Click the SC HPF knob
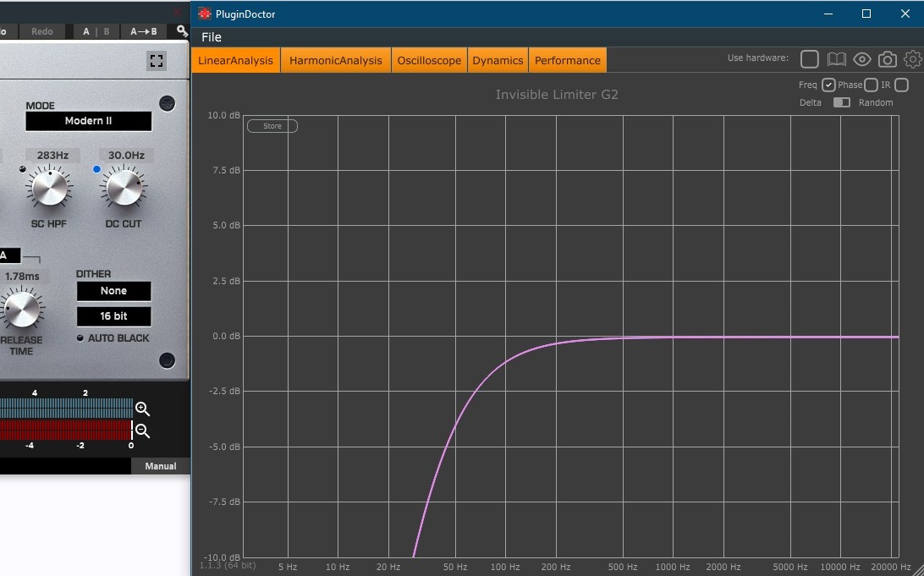Screen dimensions: 924x576 (x=49, y=188)
